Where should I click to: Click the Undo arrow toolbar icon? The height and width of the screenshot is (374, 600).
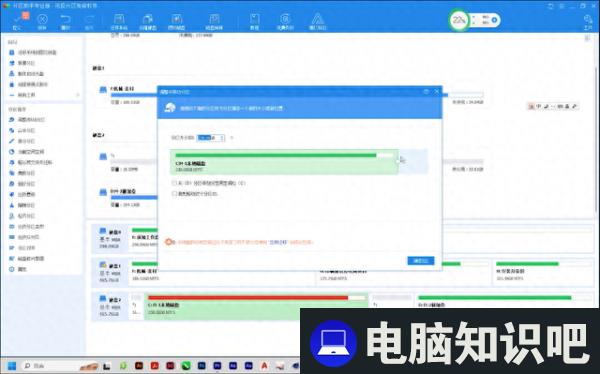pos(65,21)
